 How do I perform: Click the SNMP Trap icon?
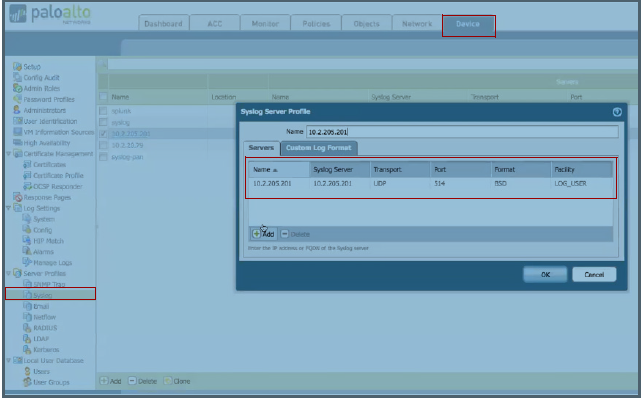point(27,284)
